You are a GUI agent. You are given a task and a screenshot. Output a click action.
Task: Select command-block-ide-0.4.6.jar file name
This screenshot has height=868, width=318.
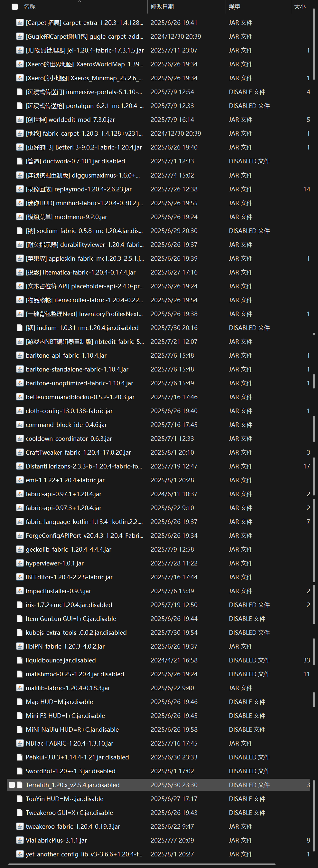(66, 425)
